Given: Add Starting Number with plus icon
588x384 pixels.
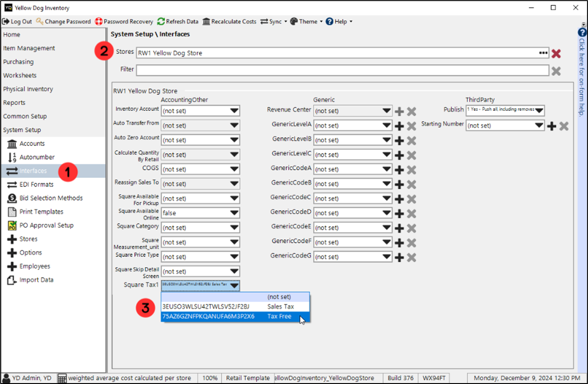Looking at the screenshot, I should [552, 126].
